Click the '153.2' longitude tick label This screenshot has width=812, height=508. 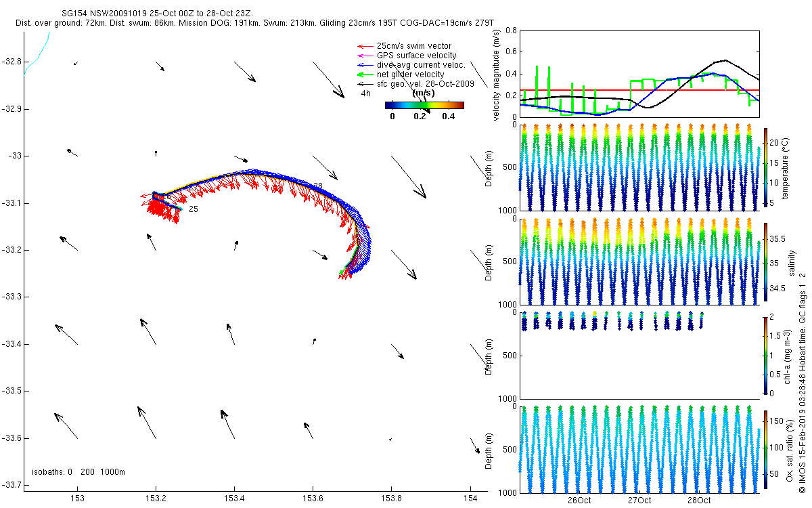point(156,499)
